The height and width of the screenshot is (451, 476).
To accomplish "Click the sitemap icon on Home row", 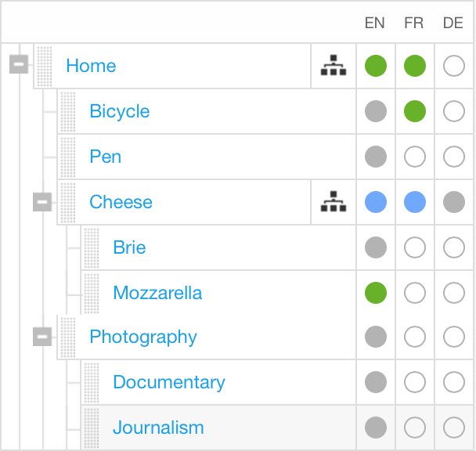I will 334,67.
